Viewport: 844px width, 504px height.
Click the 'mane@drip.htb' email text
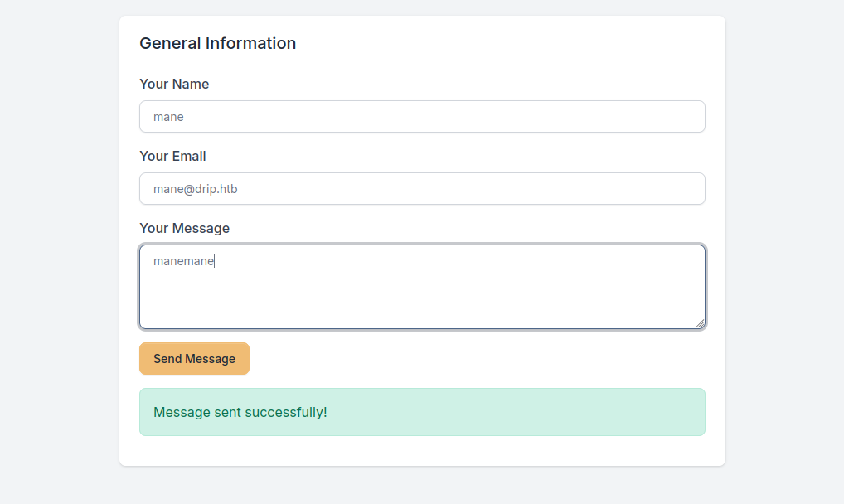click(x=195, y=189)
